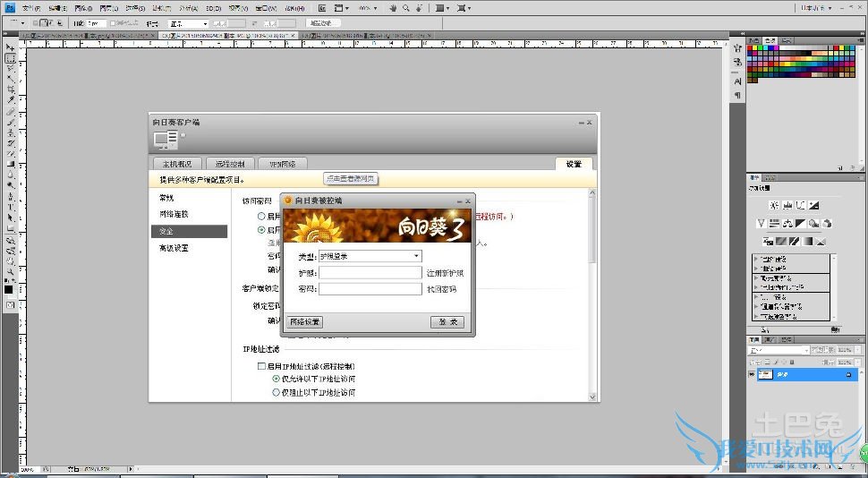This screenshot has width=868, height=478.
Task: Open the 视图(V) menu
Action: tap(239, 8)
